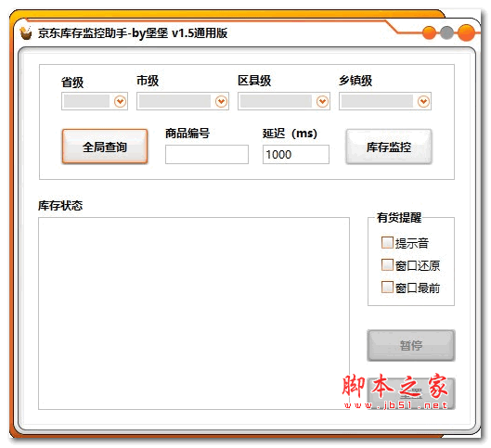The image size is (491, 448).
Task: Click the 市级 combo box field
Action: click(x=183, y=101)
